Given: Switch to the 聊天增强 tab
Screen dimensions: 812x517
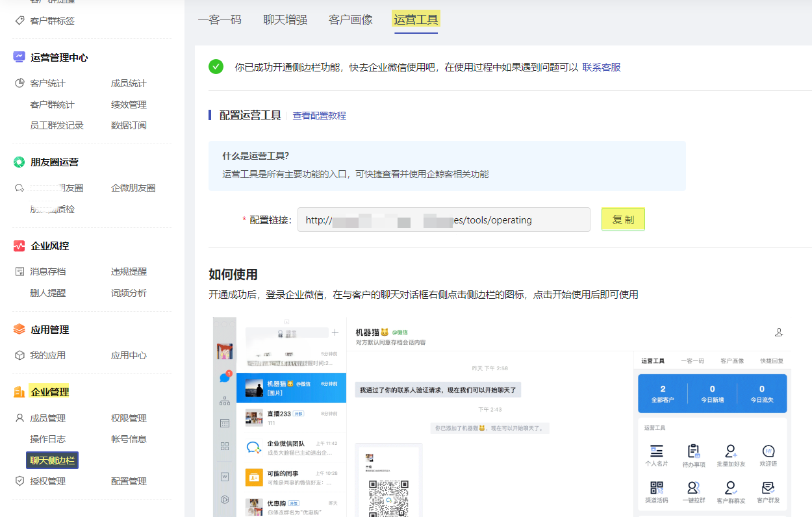Looking at the screenshot, I should point(285,19).
